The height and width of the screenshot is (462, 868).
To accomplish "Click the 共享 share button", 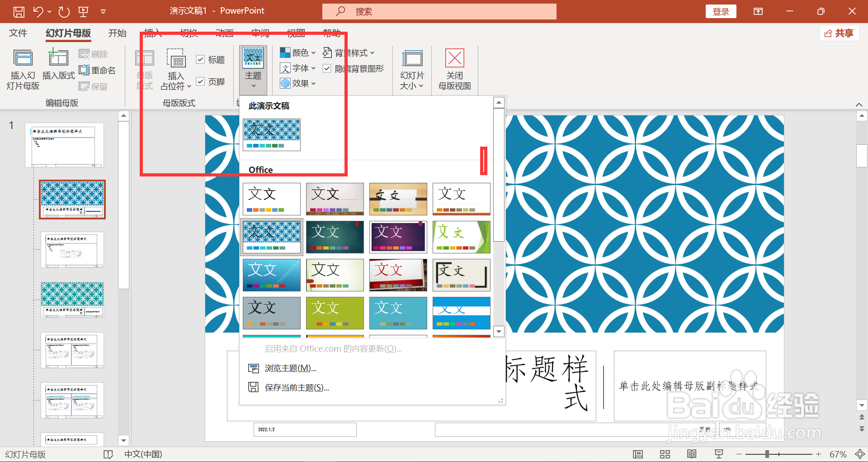I will pos(839,33).
